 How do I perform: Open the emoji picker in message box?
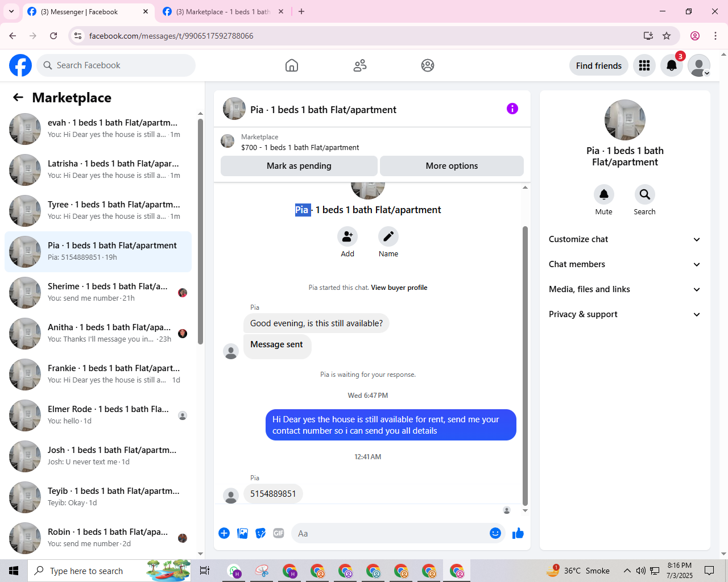tap(495, 533)
